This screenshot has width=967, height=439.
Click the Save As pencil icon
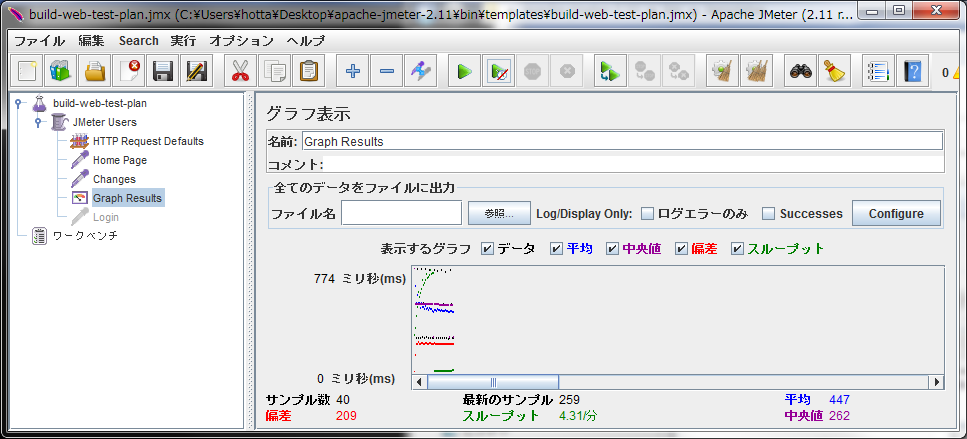click(x=196, y=71)
